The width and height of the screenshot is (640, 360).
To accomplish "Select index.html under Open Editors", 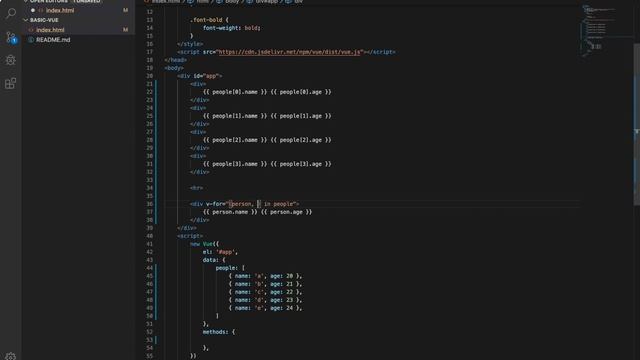I will coord(60,10).
